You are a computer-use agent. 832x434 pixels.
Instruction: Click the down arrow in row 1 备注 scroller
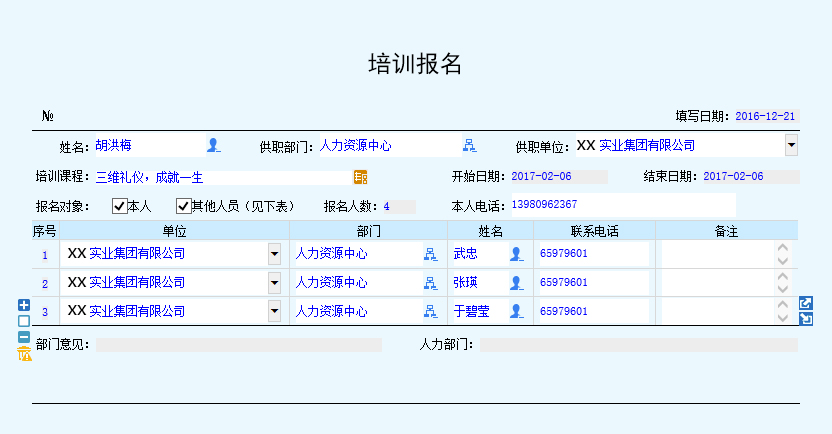pyautogui.click(x=783, y=261)
